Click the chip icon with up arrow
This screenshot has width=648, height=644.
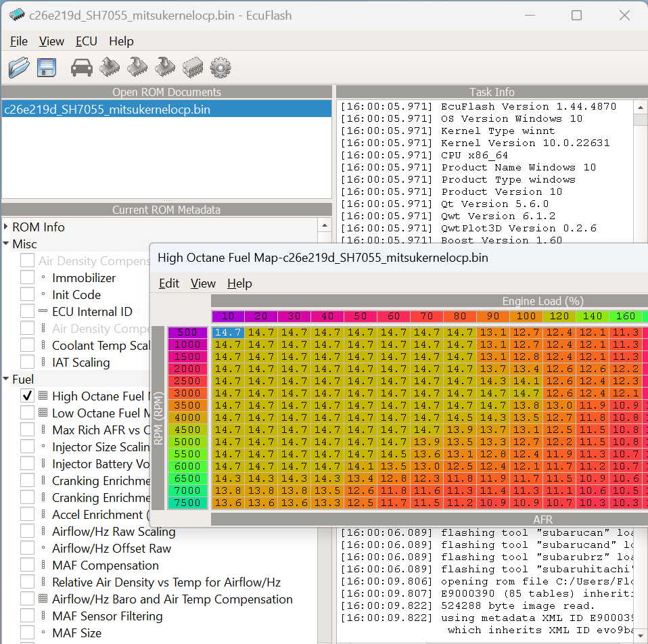[110, 67]
